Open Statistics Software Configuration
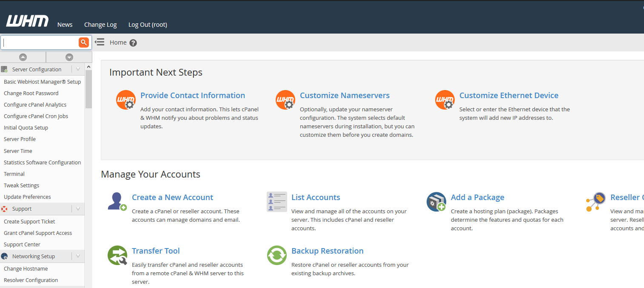Viewport: 644px width, 288px height. click(42, 162)
